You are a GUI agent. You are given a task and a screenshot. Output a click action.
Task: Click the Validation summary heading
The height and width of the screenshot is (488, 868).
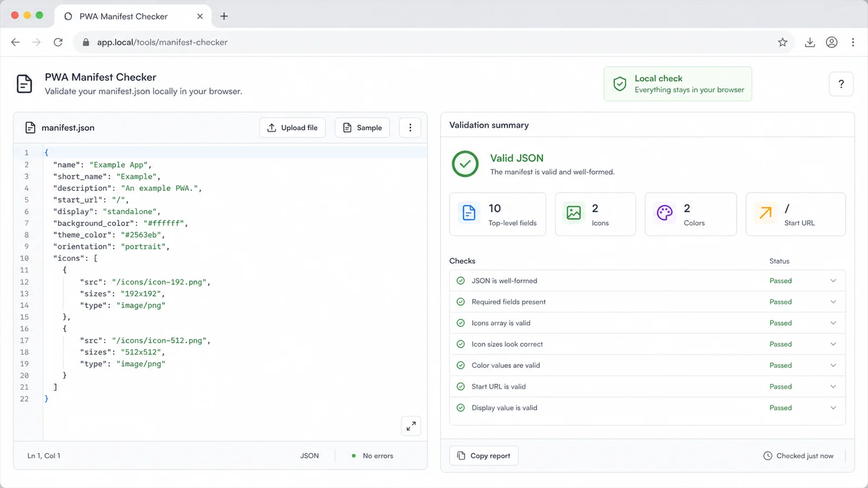point(489,125)
